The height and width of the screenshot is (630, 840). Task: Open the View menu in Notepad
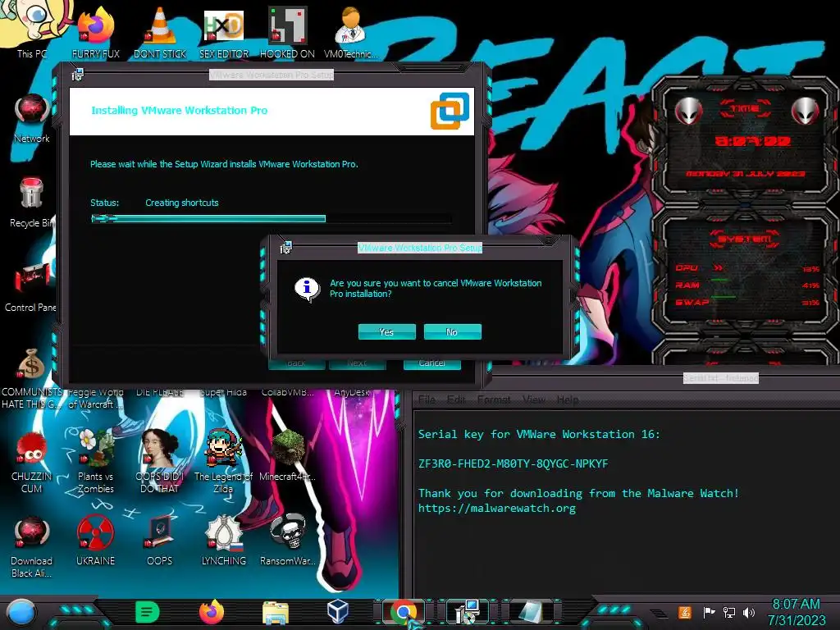click(x=533, y=399)
